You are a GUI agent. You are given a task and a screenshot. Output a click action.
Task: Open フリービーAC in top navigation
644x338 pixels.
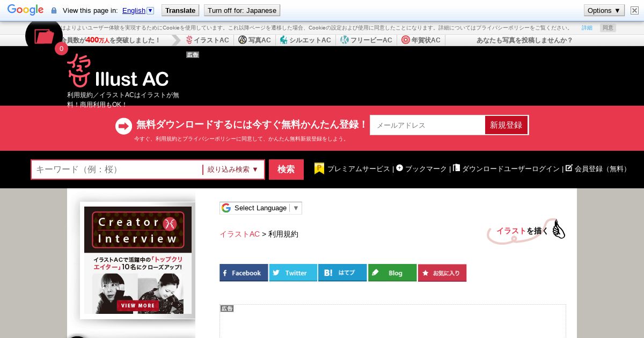[367, 40]
